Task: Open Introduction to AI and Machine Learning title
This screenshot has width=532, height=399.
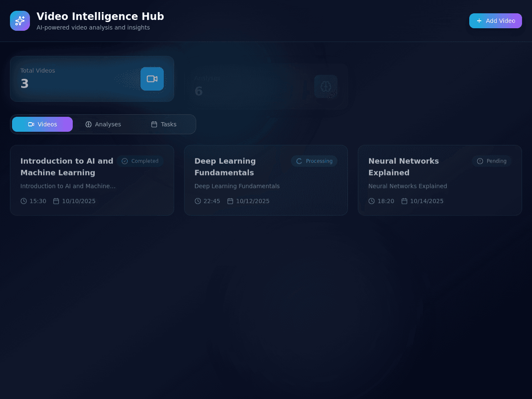Action: [67, 167]
